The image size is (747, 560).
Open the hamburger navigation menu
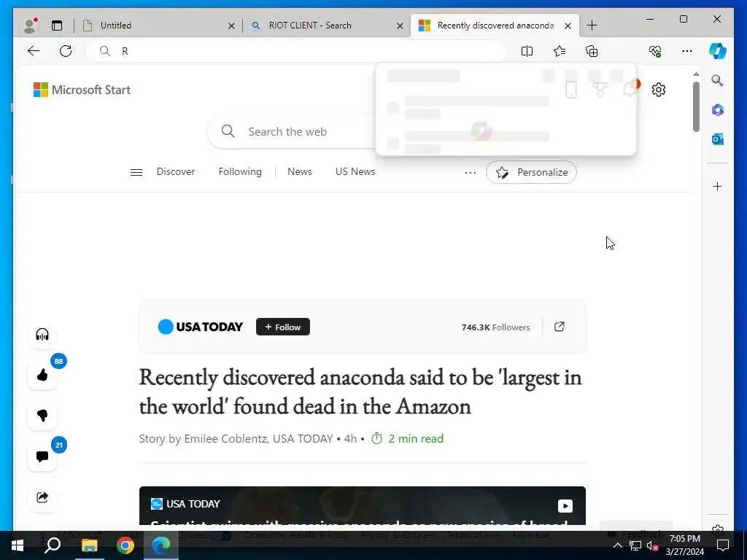(x=136, y=172)
